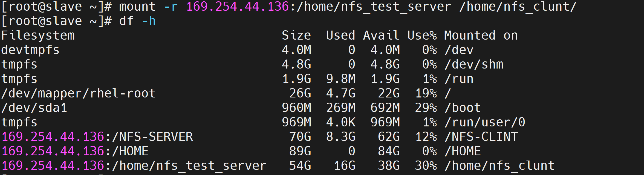Image resolution: width=644 pixels, height=175 pixels.
Task: Select the '89G' size value
Action: (x=300, y=151)
